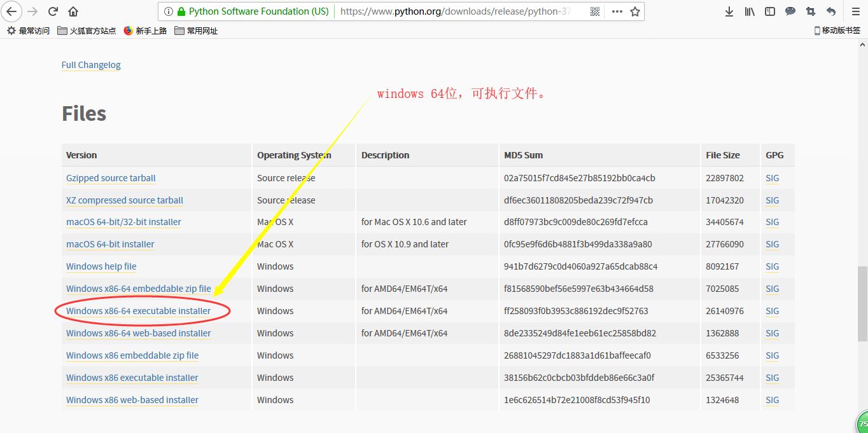Click the chat bubble toolbar icon
Screen dimensions: 868x433
point(790,11)
